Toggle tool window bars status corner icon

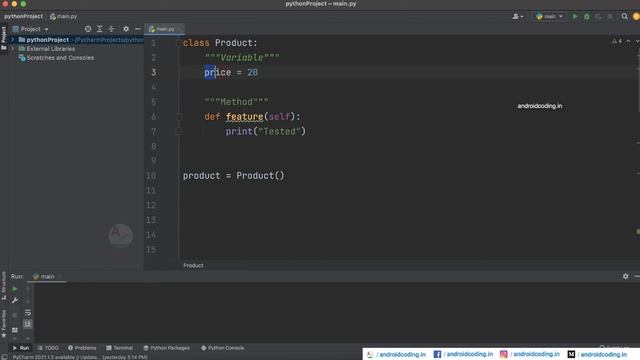[x=4, y=357]
